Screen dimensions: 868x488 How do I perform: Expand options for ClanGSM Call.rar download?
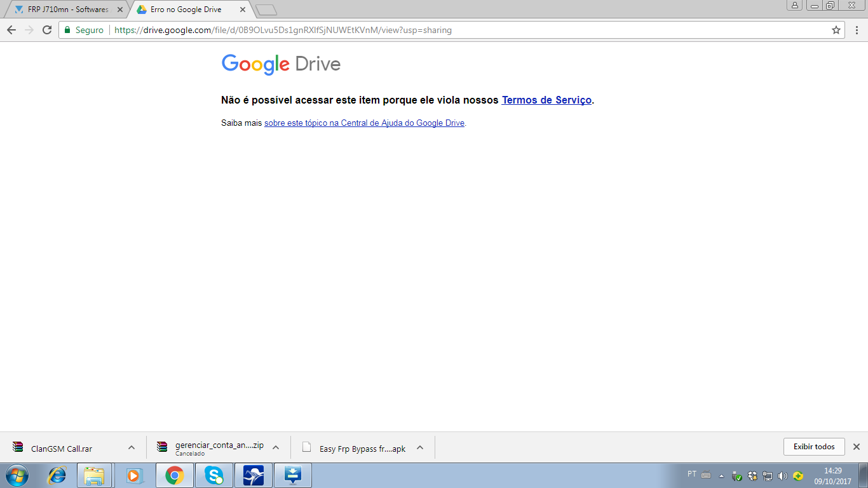[132, 447]
